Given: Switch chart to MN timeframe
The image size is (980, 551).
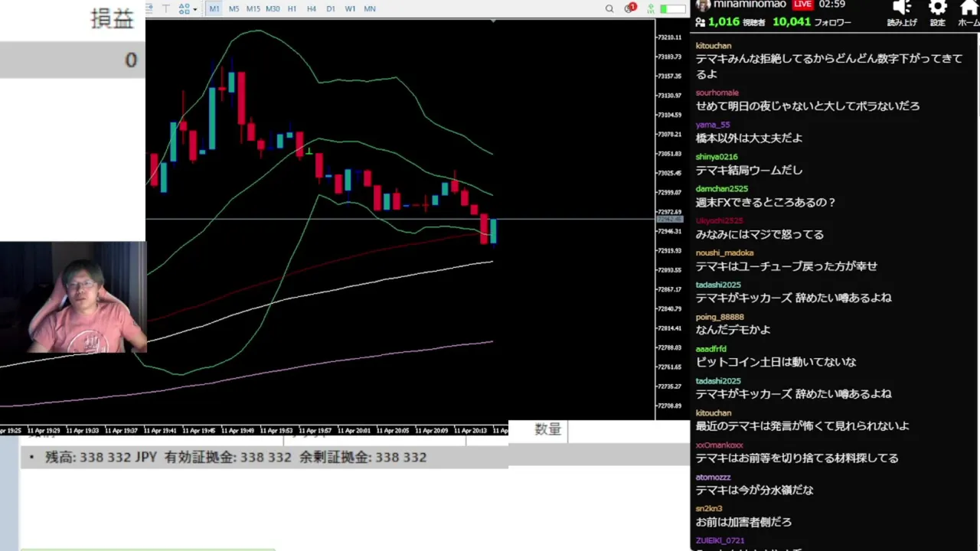Looking at the screenshot, I should [x=370, y=8].
